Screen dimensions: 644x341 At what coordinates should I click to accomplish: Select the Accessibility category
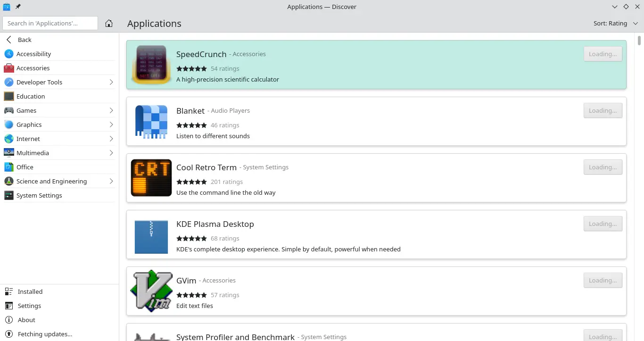point(59,54)
